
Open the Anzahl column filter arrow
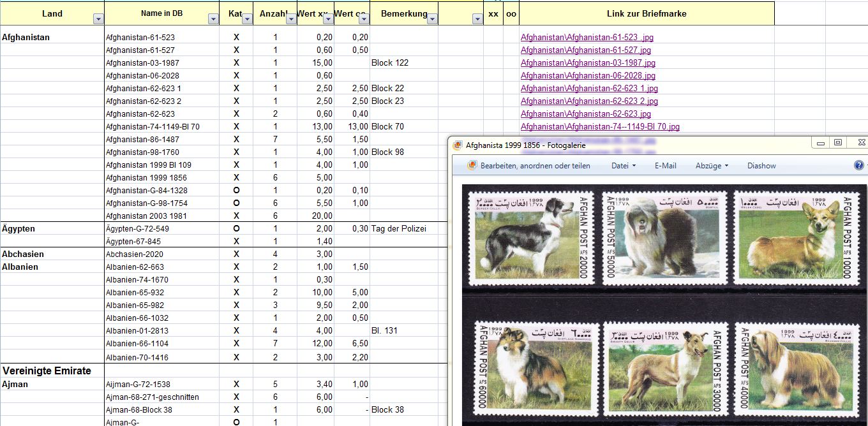coord(290,20)
